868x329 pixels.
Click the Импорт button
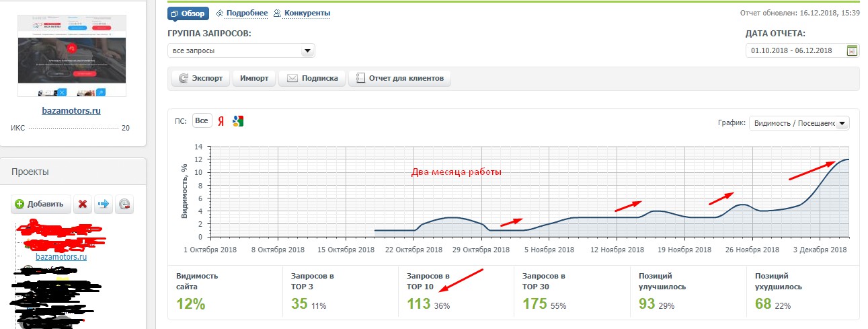coord(254,78)
